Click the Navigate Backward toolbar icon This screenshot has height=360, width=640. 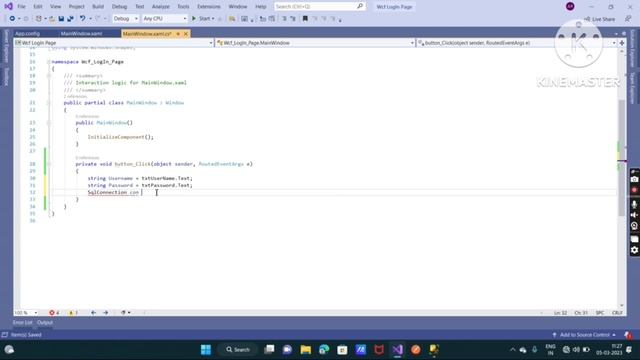(x=12, y=18)
